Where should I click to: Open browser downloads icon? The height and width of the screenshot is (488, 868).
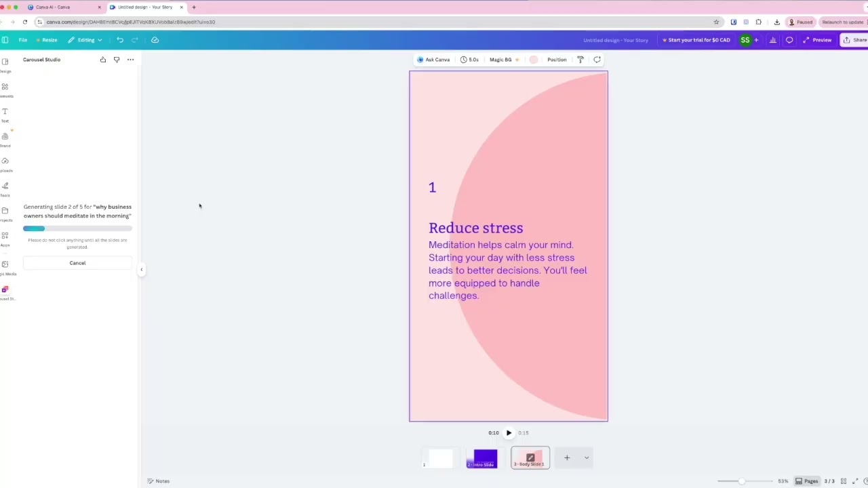click(777, 22)
